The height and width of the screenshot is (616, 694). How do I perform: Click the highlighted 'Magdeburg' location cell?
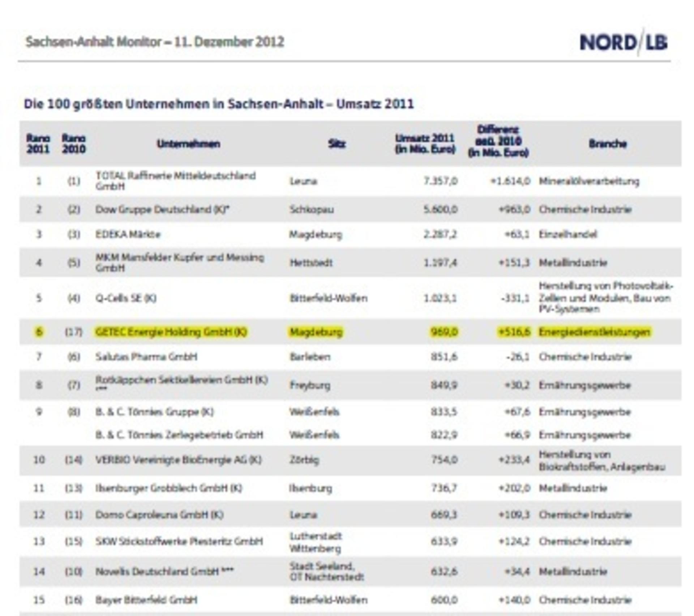point(316,332)
